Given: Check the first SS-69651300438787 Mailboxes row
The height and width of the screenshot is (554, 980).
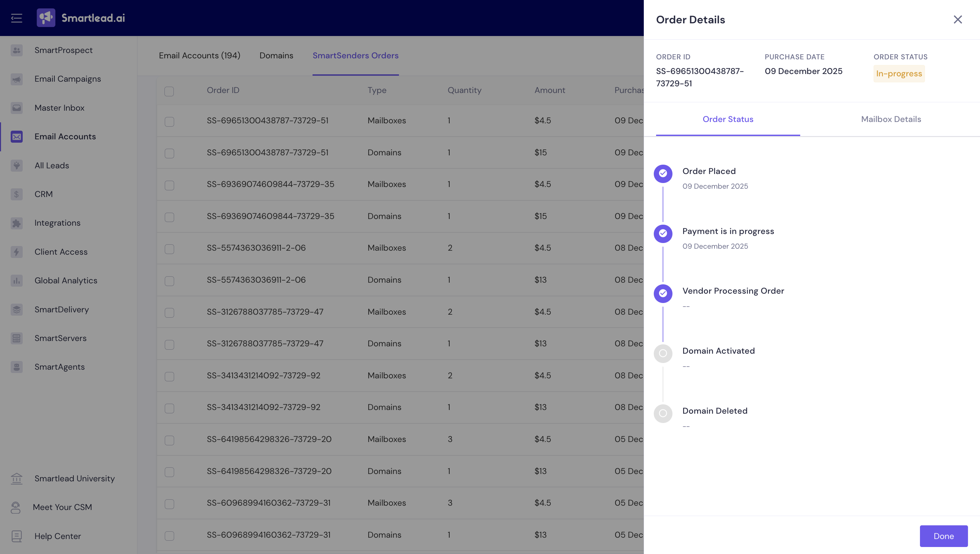Looking at the screenshot, I should (169, 122).
